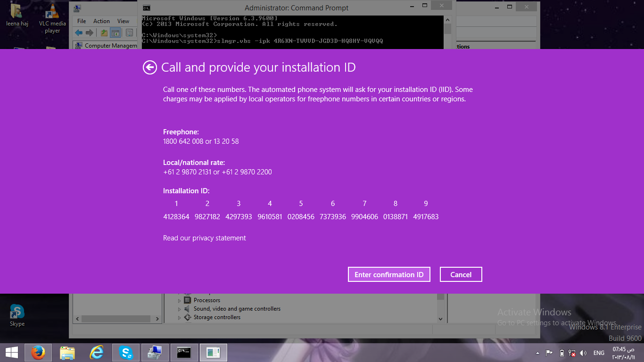
Task: Expand the Storage controllers node
Action: 179,317
